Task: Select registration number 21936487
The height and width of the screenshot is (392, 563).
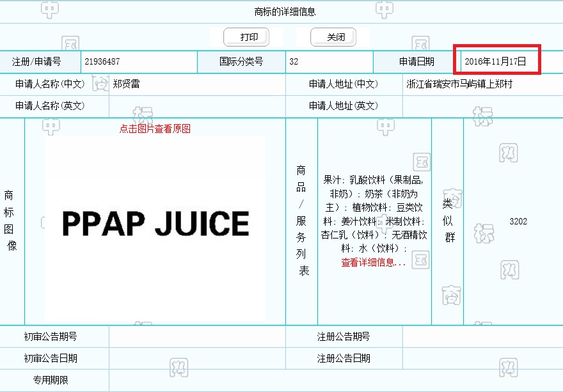Action: 102,62
